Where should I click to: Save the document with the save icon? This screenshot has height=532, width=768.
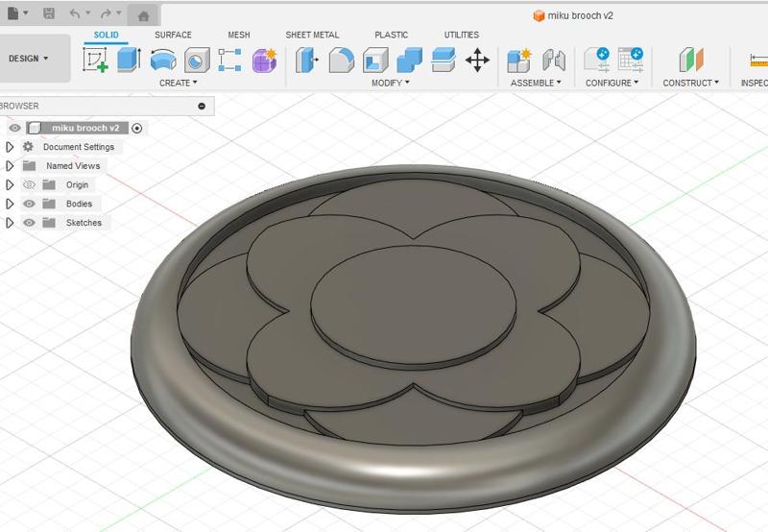tap(49, 13)
